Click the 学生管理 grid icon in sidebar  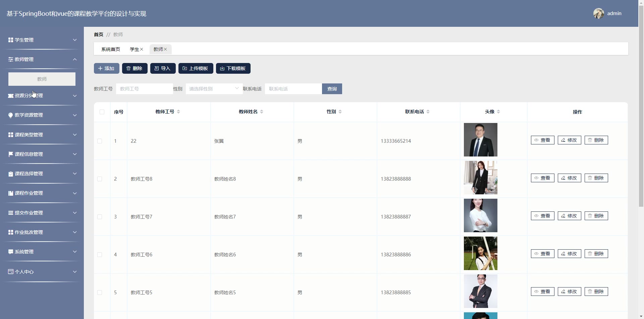11,40
